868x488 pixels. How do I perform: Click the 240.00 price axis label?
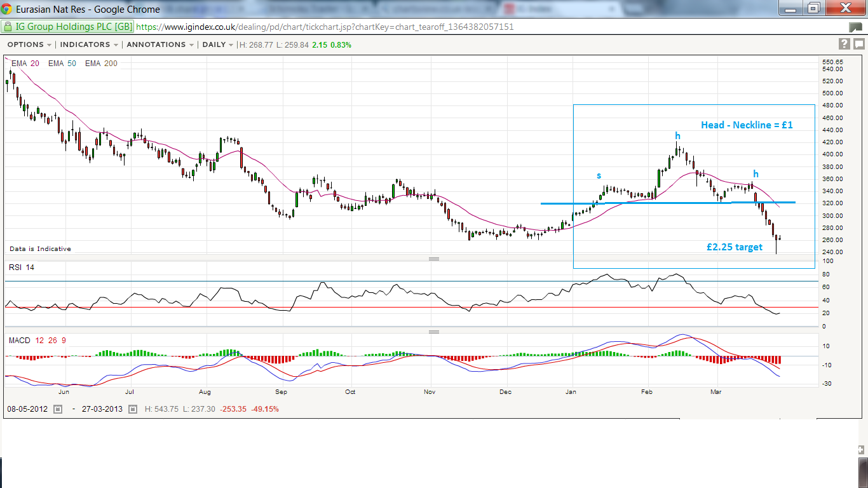click(x=832, y=252)
